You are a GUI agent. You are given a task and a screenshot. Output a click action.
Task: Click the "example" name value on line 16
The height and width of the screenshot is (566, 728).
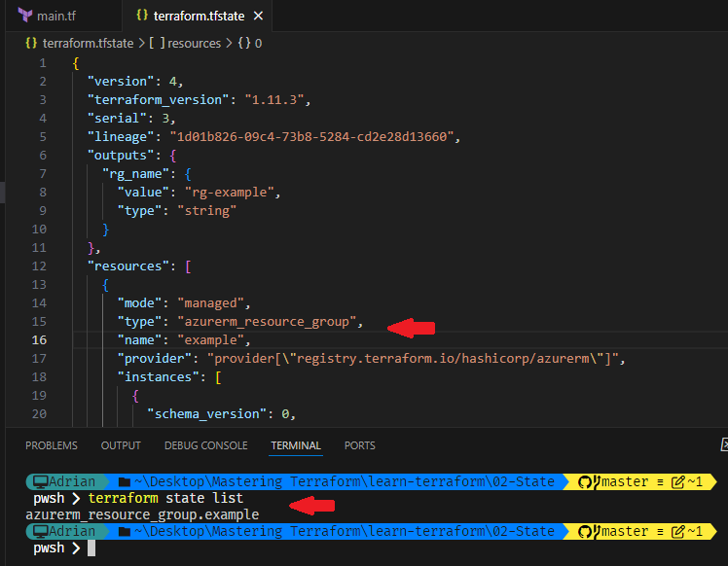211,340
